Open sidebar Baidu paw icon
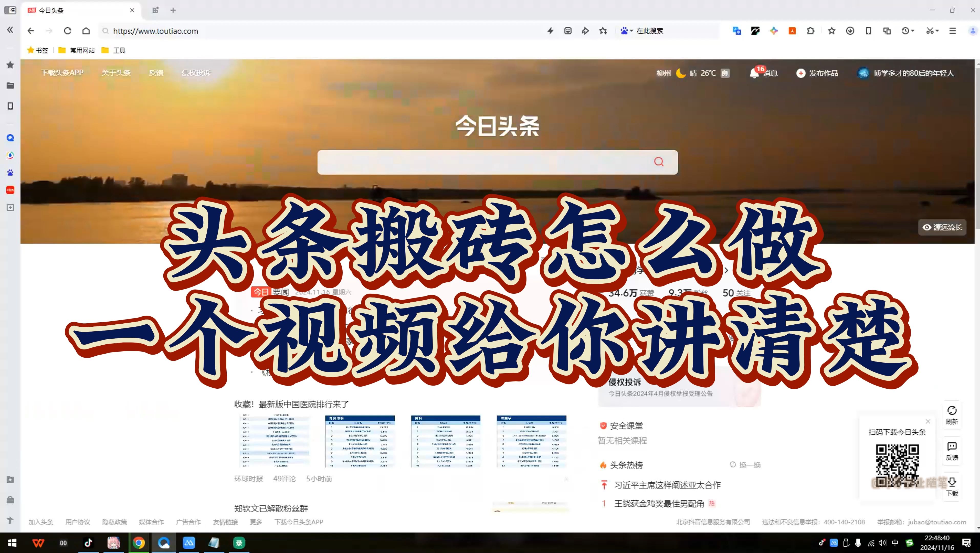 (10, 173)
